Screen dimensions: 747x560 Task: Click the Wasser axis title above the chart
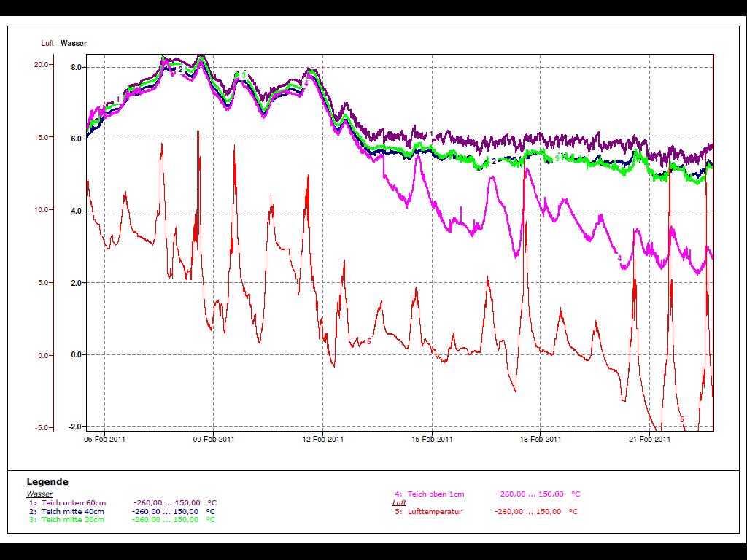coord(74,43)
